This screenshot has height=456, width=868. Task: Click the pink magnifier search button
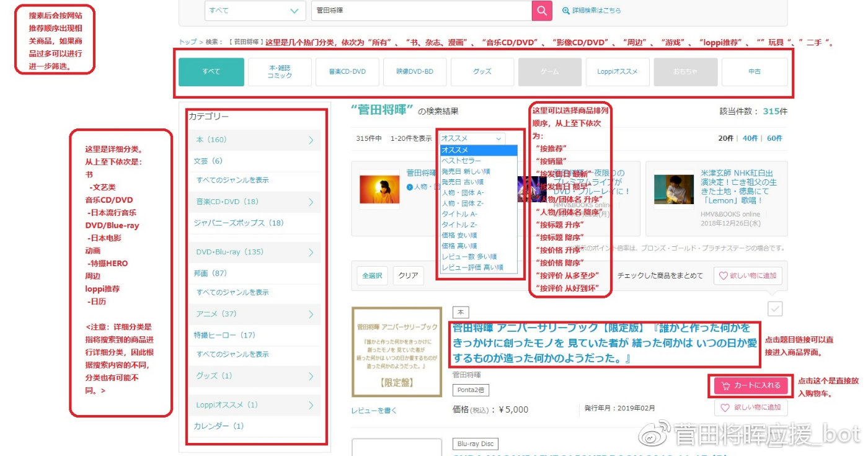coord(541,11)
